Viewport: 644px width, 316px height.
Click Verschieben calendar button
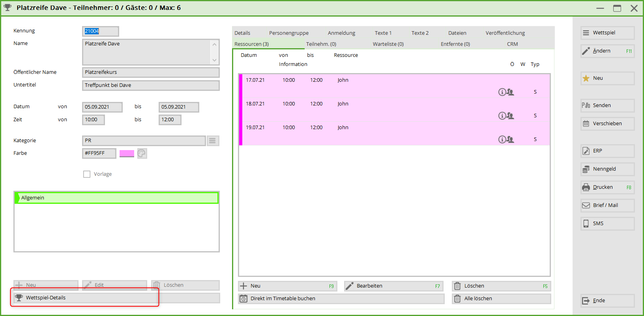pyautogui.click(x=607, y=124)
